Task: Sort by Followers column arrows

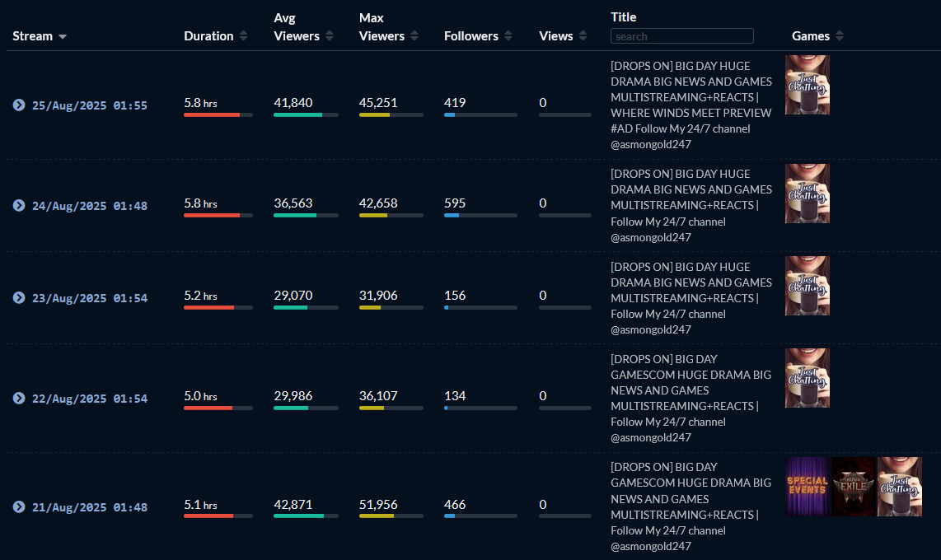Action: pos(508,36)
